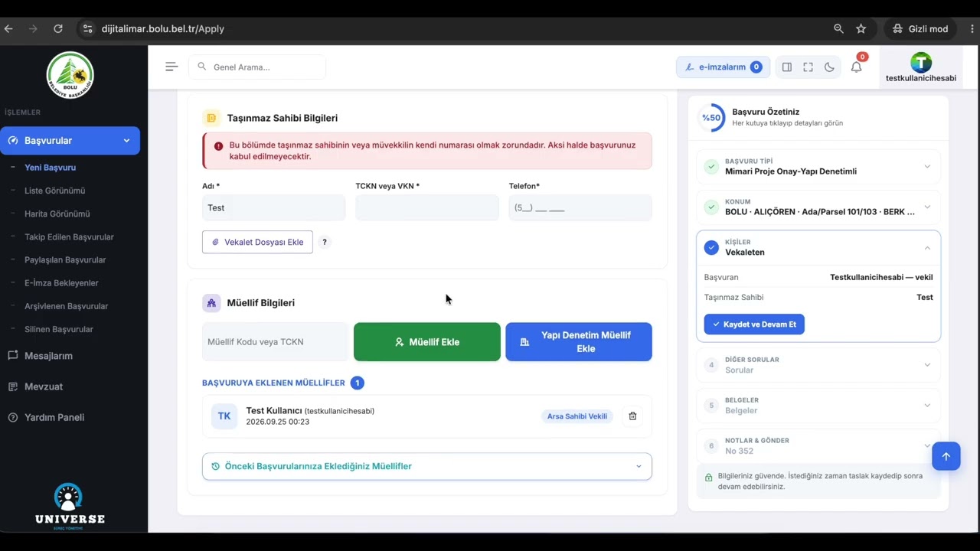Click the scroll-to-top arrow button

pos(946,456)
